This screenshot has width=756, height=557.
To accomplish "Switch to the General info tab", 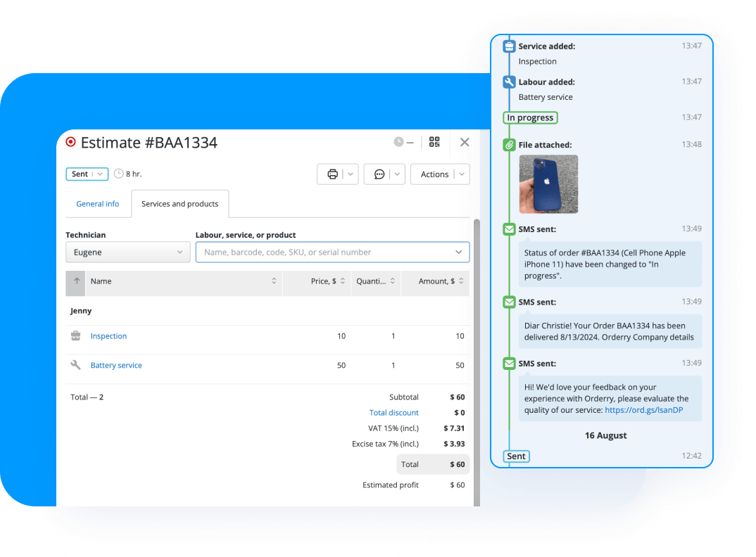I will 97,203.
